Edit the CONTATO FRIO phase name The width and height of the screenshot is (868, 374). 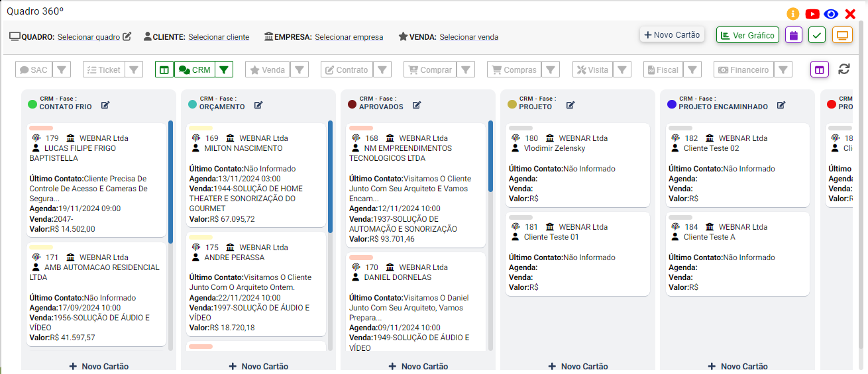click(105, 105)
